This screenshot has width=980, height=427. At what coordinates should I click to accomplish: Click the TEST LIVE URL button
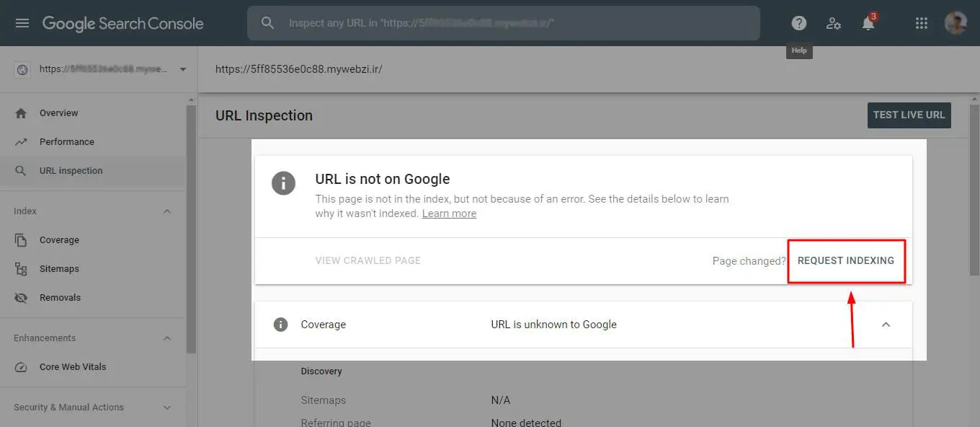click(909, 115)
